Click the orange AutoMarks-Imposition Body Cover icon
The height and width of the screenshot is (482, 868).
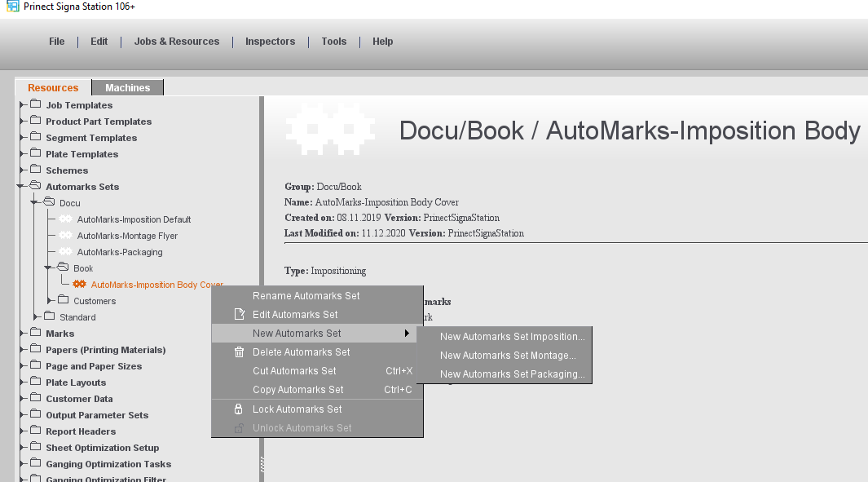click(79, 285)
